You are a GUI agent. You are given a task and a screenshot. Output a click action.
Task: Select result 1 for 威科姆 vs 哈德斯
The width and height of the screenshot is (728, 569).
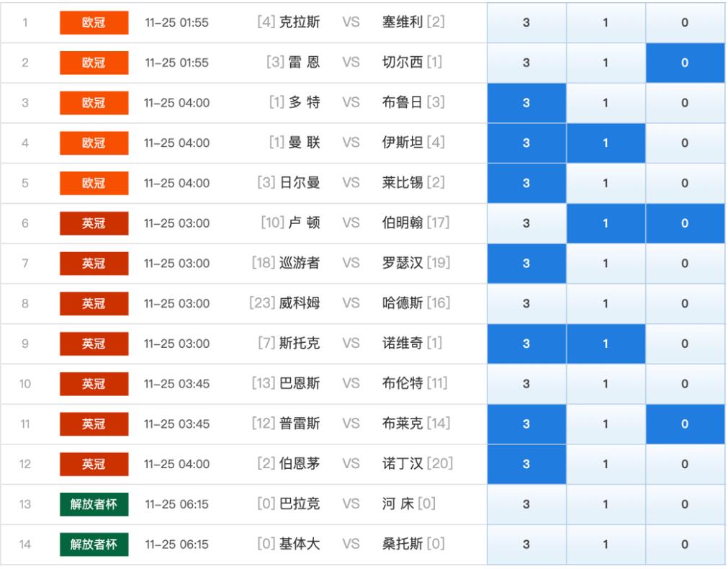(606, 304)
